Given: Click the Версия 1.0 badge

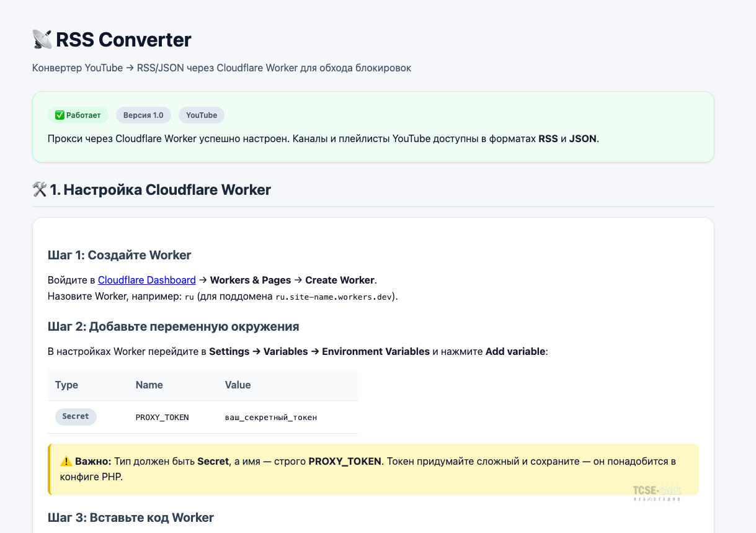Looking at the screenshot, I should (143, 115).
